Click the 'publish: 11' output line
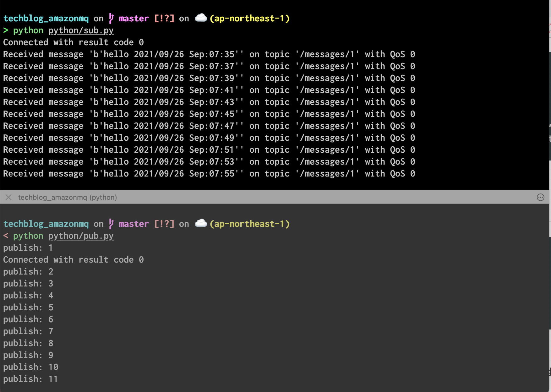The height and width of the screenshot is (392, 551). (x=30, y=379)
